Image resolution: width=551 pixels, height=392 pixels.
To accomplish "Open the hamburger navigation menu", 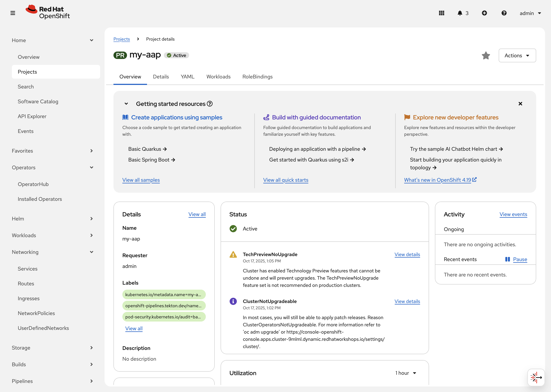I will [x=13, y=13].
